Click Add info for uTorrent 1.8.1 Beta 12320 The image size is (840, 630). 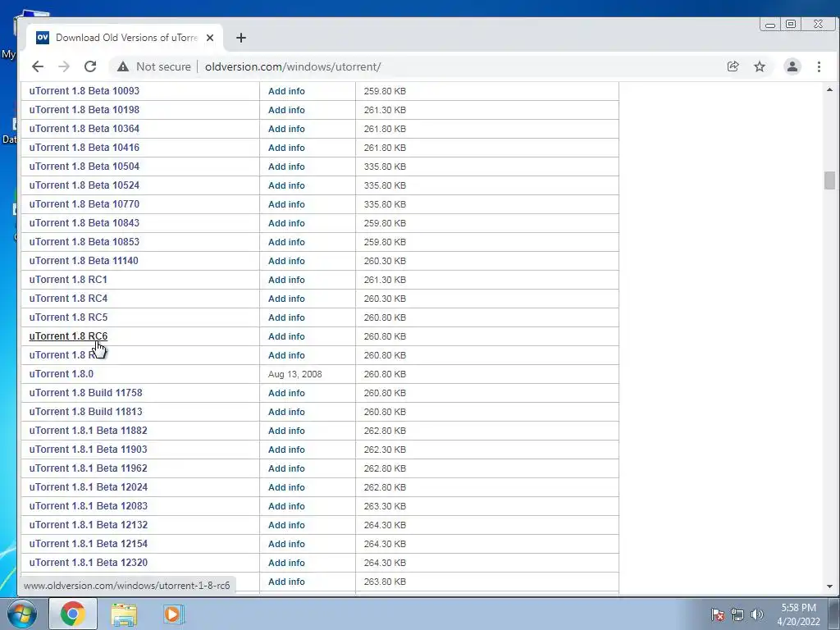point(286,563)
